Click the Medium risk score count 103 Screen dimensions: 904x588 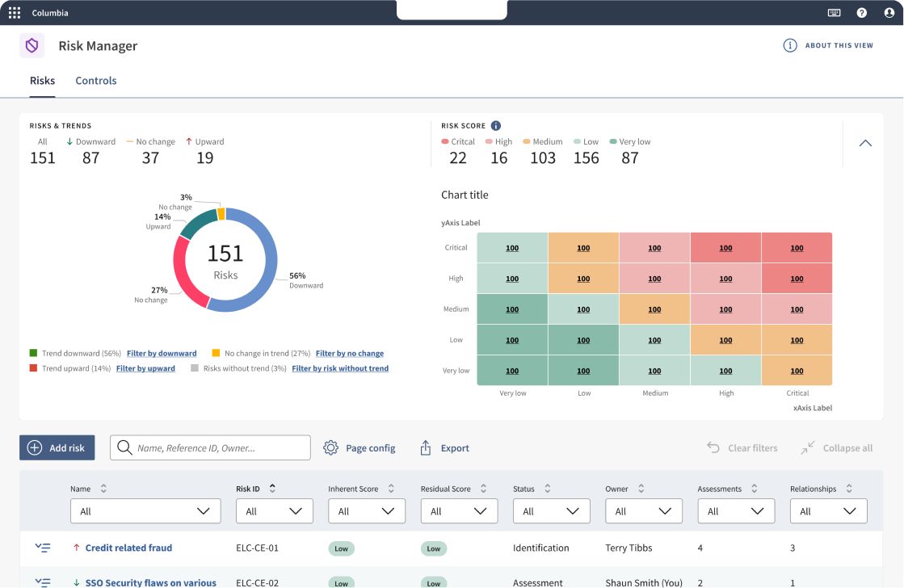(x=543, y=157)
